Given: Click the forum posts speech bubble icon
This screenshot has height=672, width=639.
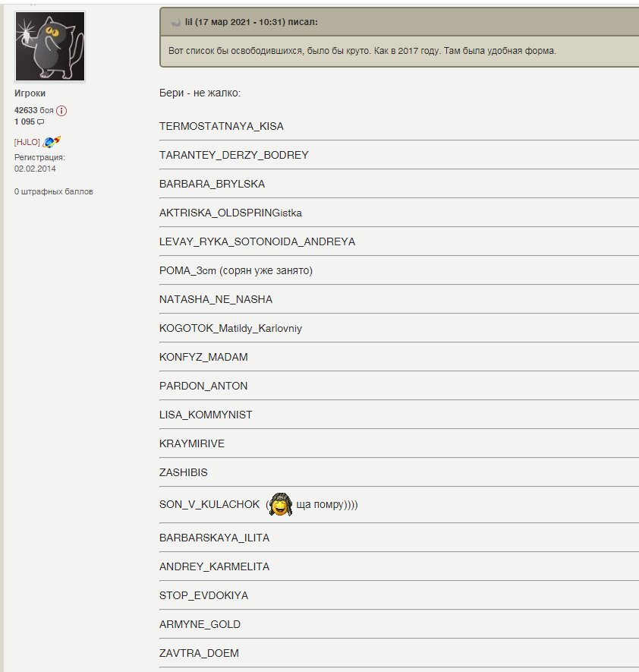Looking at the screenshot, I should (41, 122).
